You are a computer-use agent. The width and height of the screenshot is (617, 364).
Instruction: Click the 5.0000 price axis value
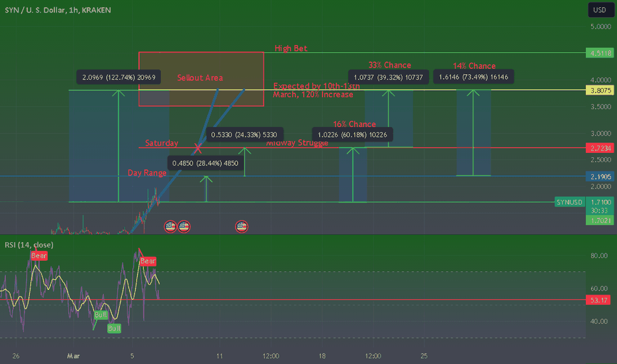tap(600, 26)
